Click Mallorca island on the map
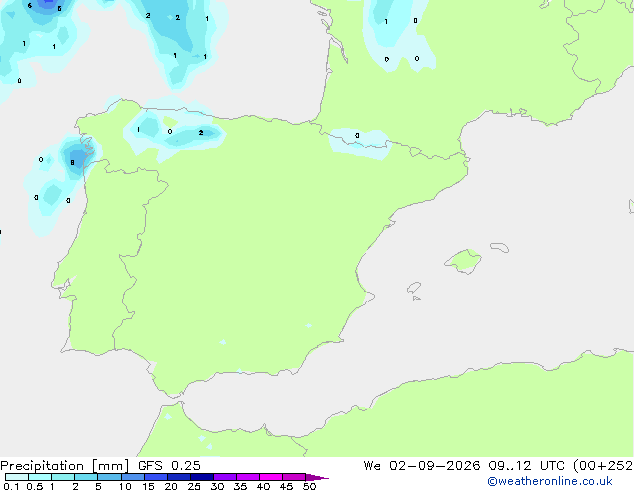The height and width of the screenshot is (490, 634). (463, 261)
